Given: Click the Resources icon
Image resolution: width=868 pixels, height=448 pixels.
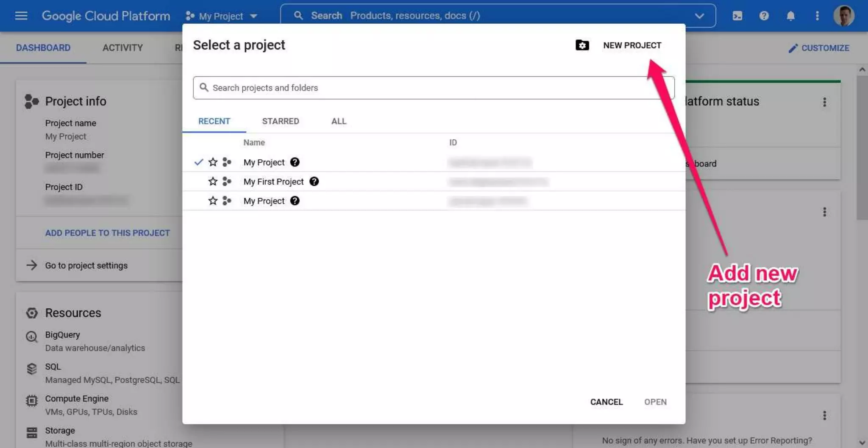Looking at the screenshot, I should pyautogui.click(x=32, y=313).
